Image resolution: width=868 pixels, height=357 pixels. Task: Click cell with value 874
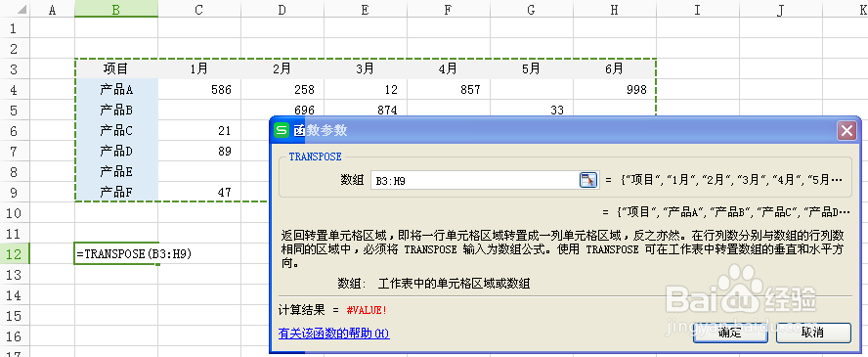pyautogui.click(x=366, y=109)
